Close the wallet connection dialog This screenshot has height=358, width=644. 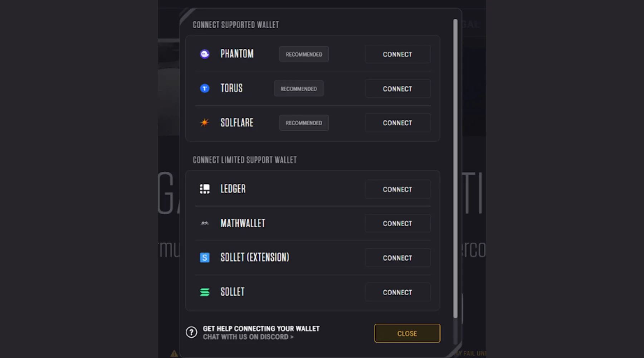[x=407, y=334]
